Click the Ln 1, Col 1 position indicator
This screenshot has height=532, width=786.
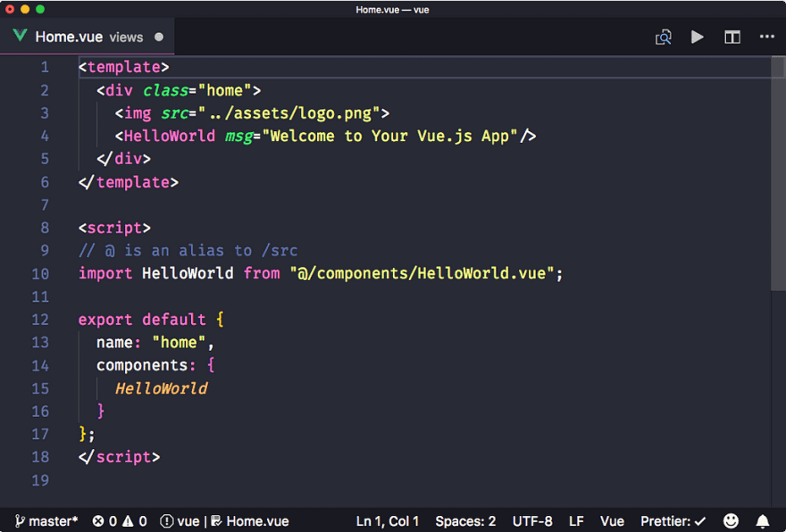click(x=387, y=521)
